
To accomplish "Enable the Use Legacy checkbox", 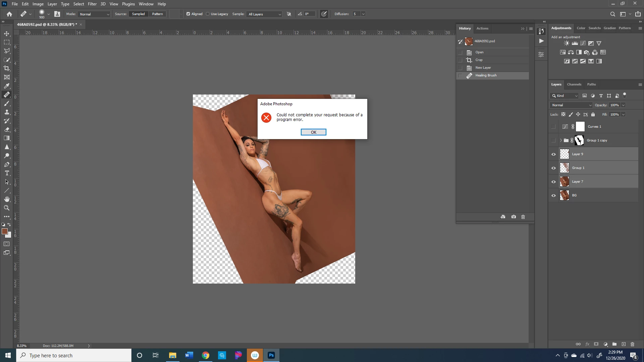I will click(208, 14).
